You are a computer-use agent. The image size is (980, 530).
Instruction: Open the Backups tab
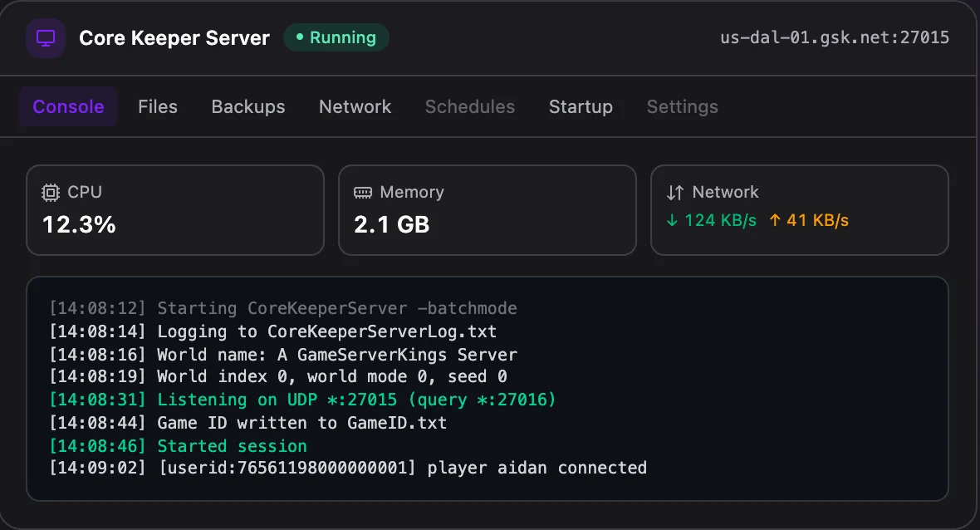pos(248,107)
